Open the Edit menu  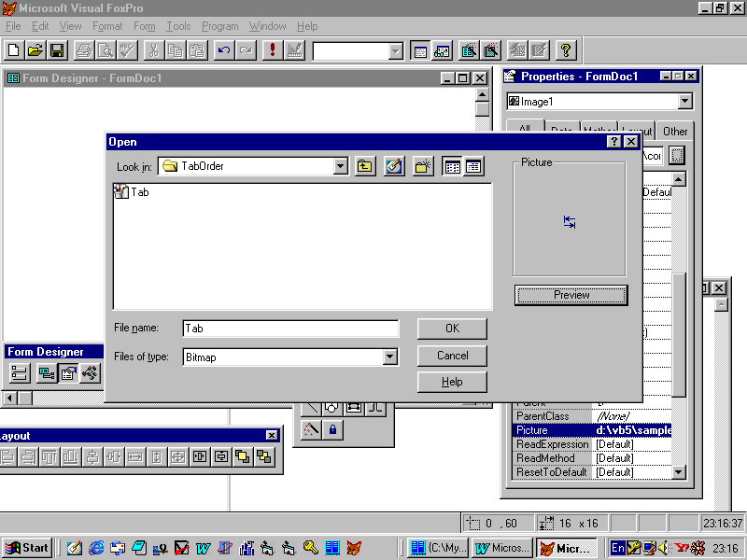[x=40, y=26]
